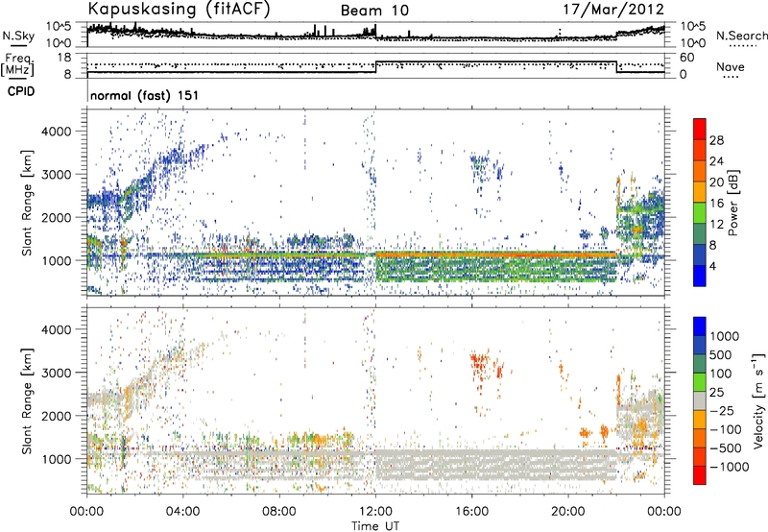Viewport: 768px width, 532px height.
Task: Click the 'Power [dB]' colorbar title
Action: [733, 203]
